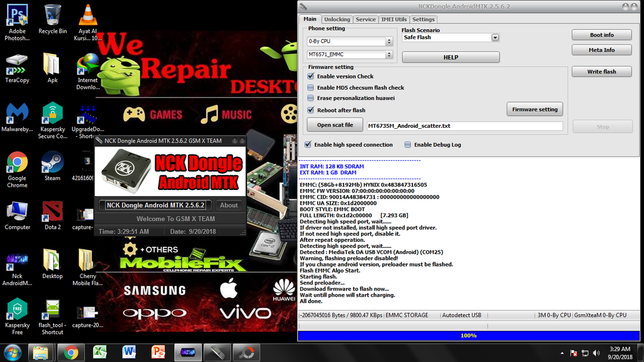
Task: Open Google Chrome desktop icon
Action: coord(17,170)
